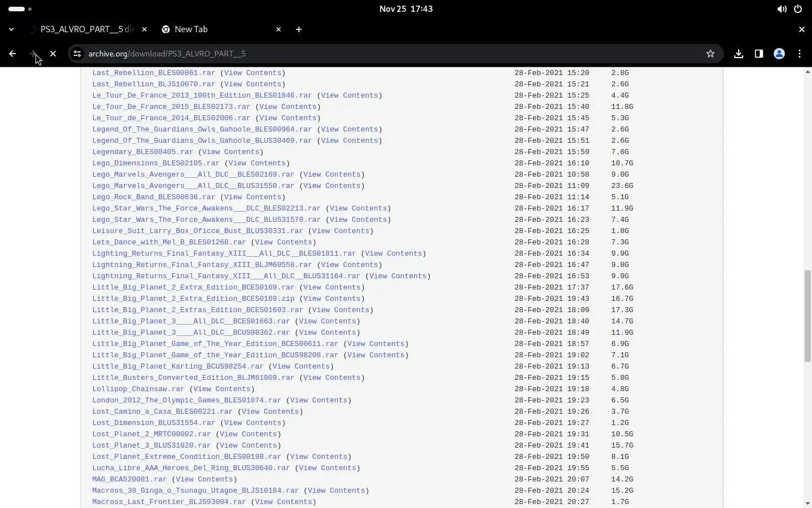View Contents of Little_Busters_Converted_Edition_BLJM61009.rar
The height and width of the screenshot is (508, 812).
pos(332,378)
